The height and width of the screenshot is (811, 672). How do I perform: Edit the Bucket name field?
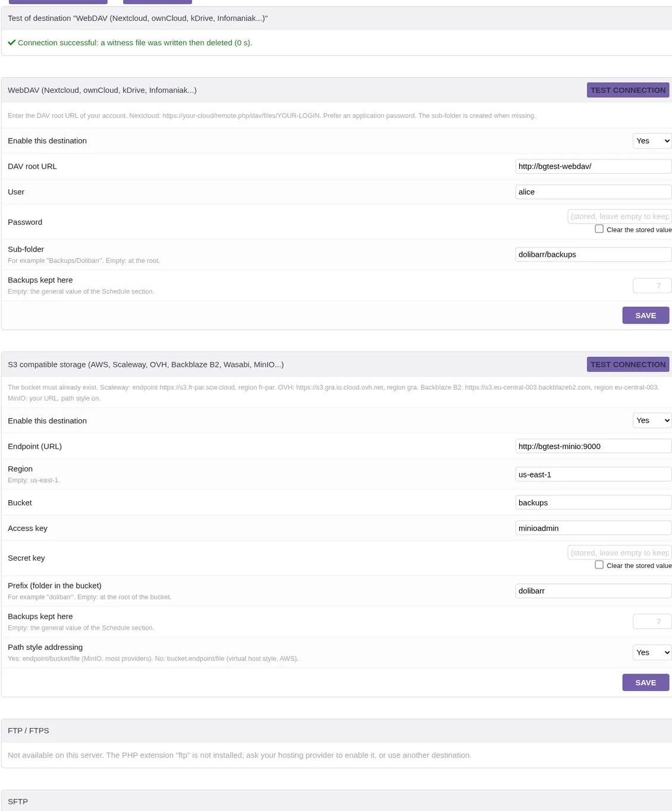[x=594, y=502]
